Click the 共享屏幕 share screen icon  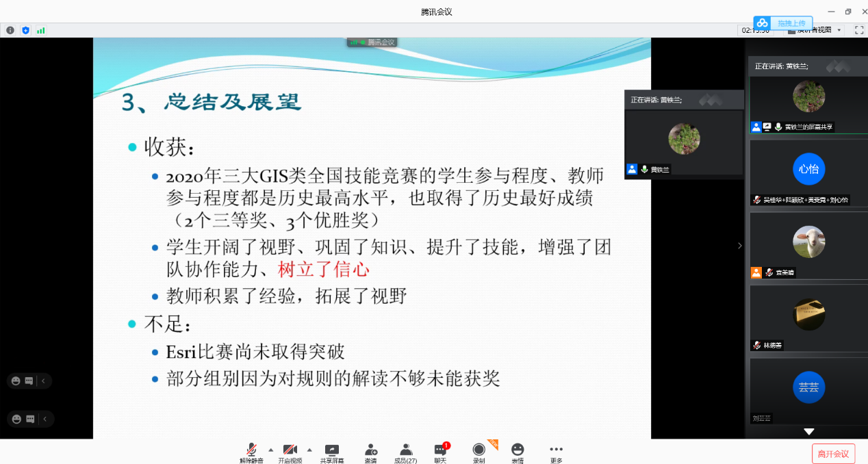(332, 452)
